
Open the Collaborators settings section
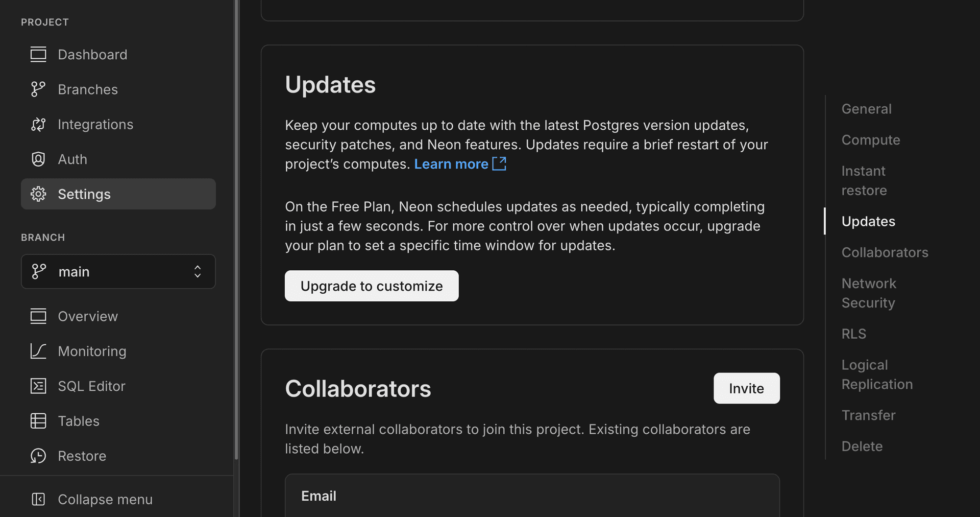click(x=885, y=252)
